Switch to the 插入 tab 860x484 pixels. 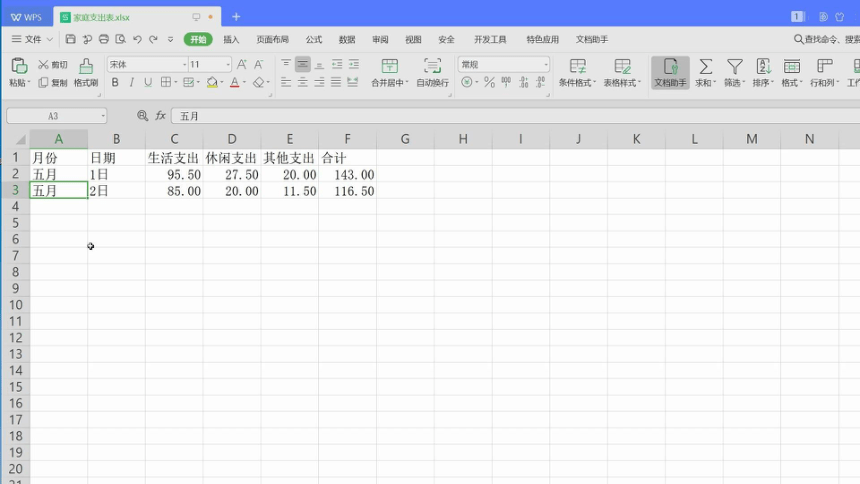tap(231, 40)
